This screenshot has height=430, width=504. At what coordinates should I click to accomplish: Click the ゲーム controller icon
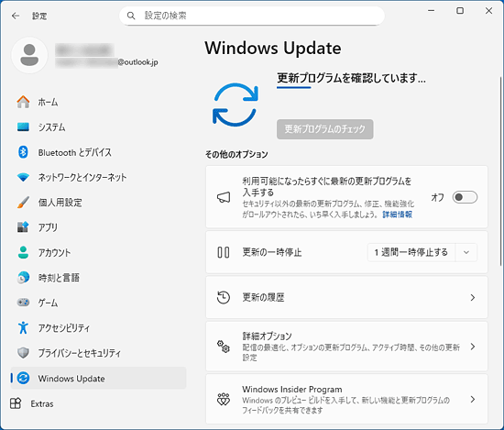click(x=23, y=303)
